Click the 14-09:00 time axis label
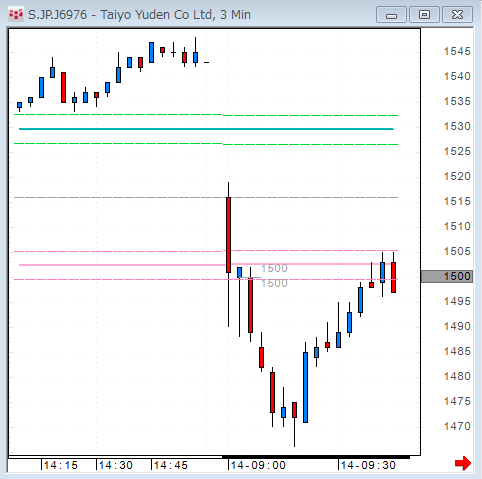This screenshot has width=482, height=479. click(x=258, y=465)
